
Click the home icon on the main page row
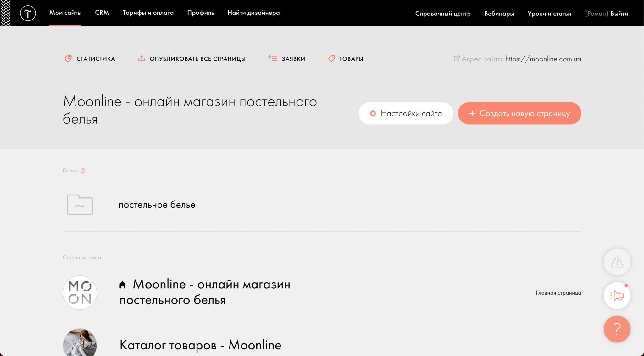tap(122, 284)
